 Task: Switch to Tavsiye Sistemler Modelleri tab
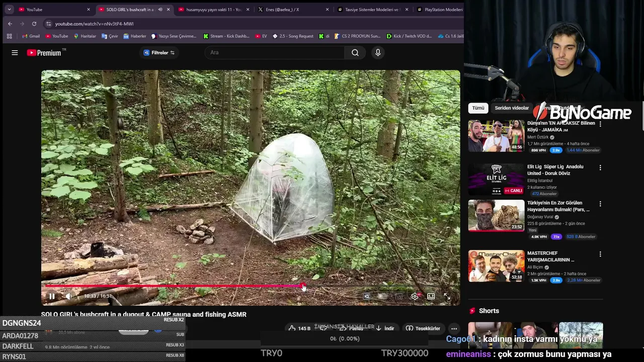point(373,10)
